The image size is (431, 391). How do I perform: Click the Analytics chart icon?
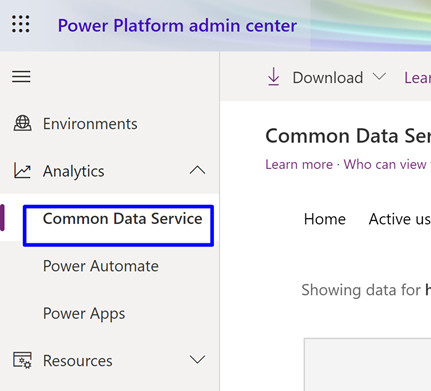click(22, 171)
